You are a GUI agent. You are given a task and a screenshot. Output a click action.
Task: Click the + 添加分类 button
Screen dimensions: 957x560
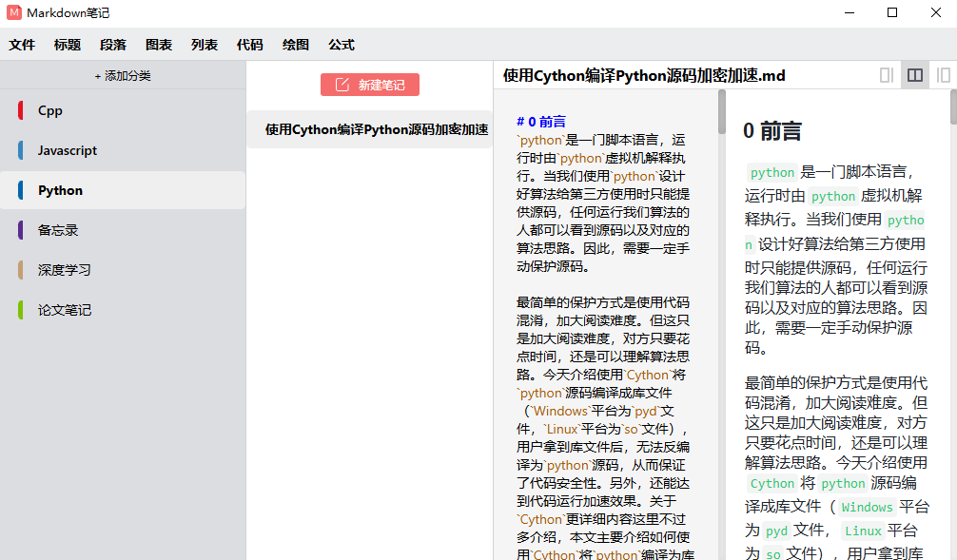click(x=123, y=76)
